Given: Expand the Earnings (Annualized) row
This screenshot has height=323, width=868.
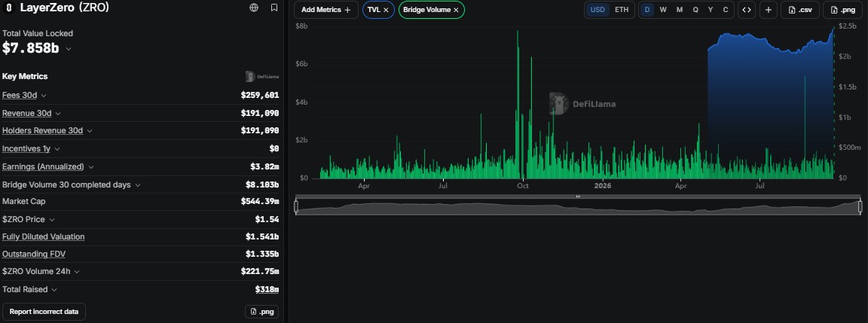Looking at the screenshot, I should pos(91,167).
